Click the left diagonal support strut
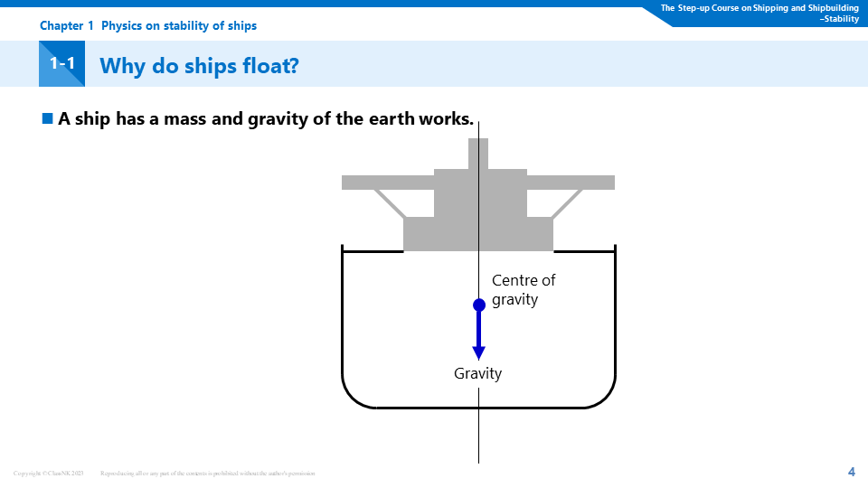The width and height of the screenshot is (868, 488). pyautogui.click(x=391, y=203)
